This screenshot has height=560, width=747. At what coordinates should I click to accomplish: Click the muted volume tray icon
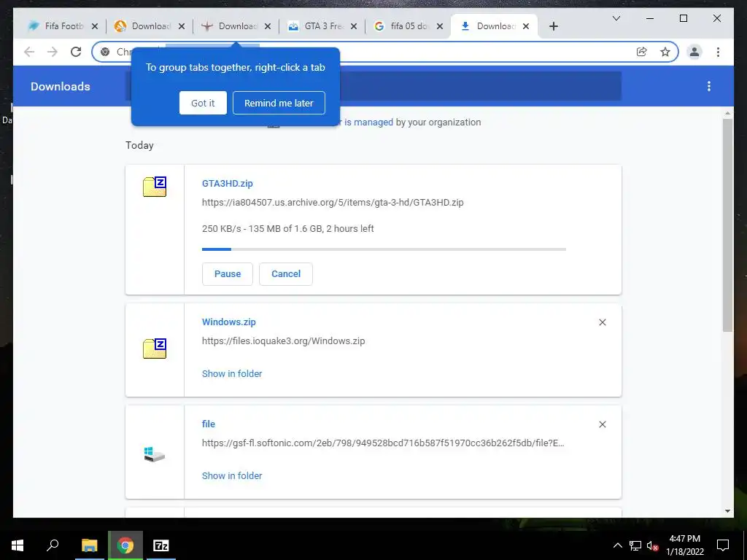(x=652, y=545)
